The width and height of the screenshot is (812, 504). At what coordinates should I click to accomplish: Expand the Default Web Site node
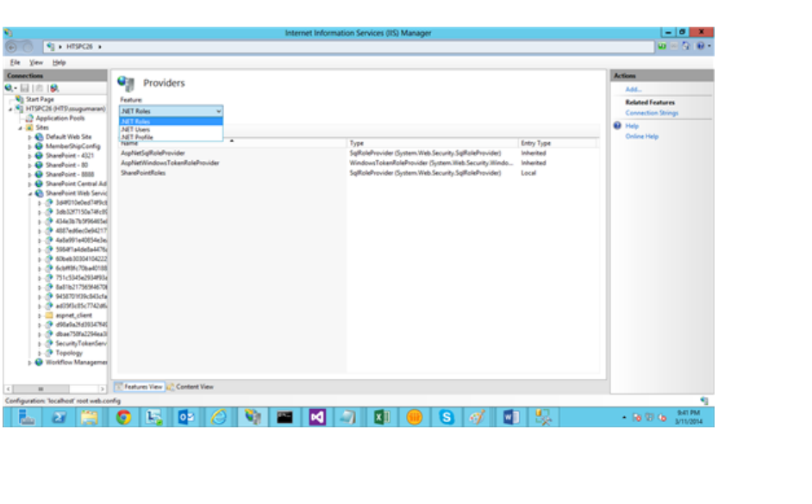(x=29, y=138)
